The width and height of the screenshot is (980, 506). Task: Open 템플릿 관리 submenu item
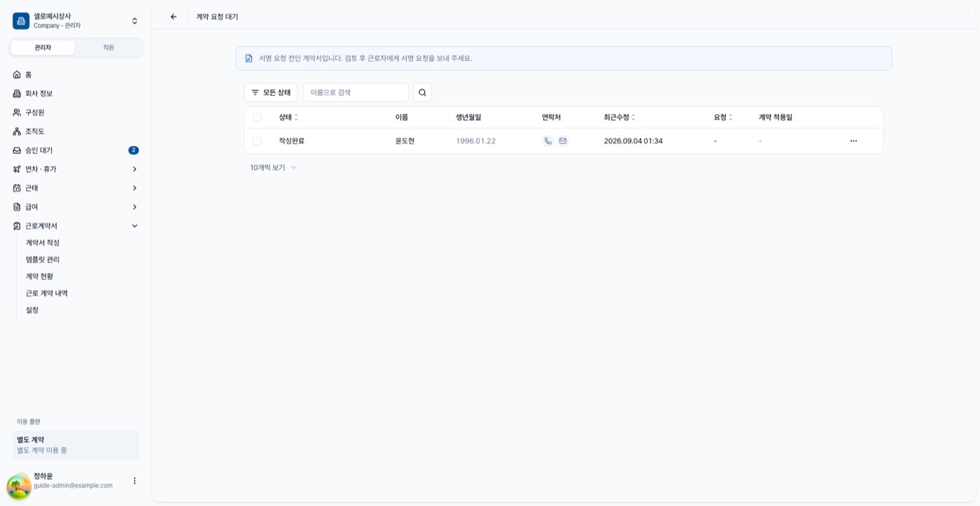(43, 260)
